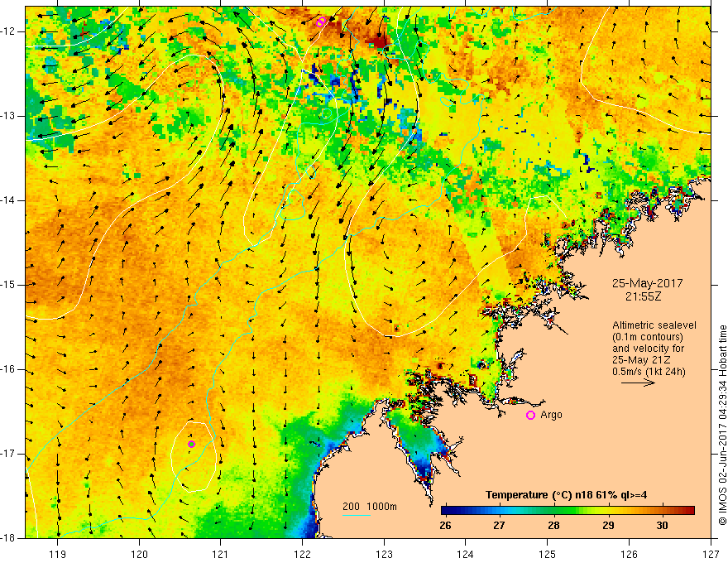Click the 'Argo' legend label

tap(551, 415)
